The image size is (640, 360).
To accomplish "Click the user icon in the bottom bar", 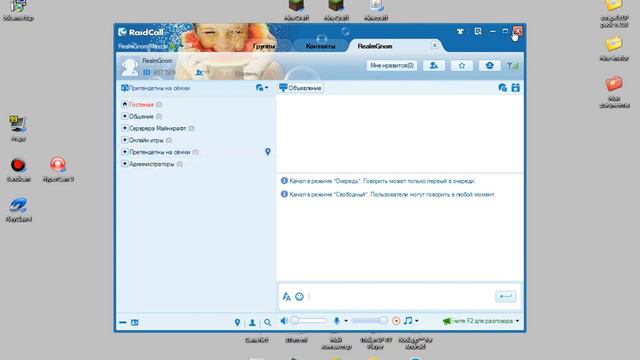I will [252, 322].
